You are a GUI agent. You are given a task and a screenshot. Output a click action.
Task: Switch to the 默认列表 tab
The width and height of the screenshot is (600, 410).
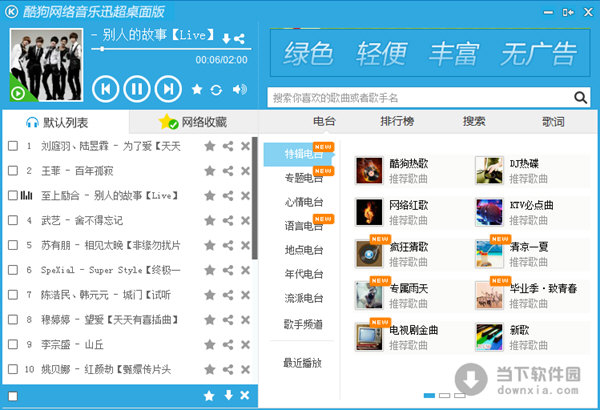[x=65, y=123]
